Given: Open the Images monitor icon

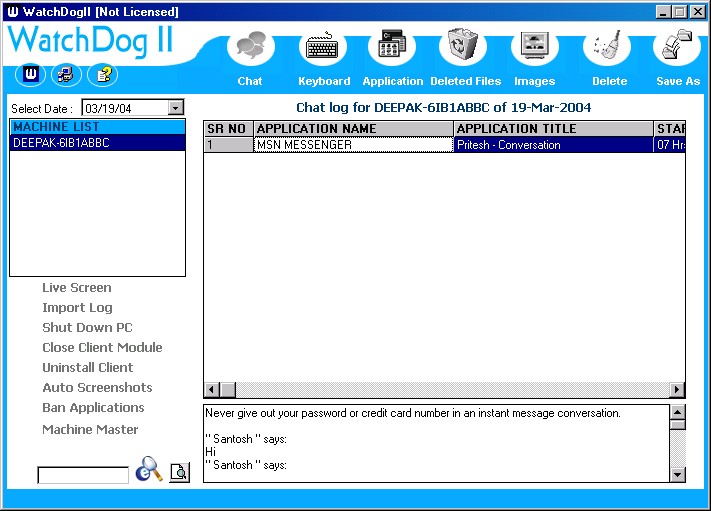Looking at the screenshot, I should (x=535, y=45).
